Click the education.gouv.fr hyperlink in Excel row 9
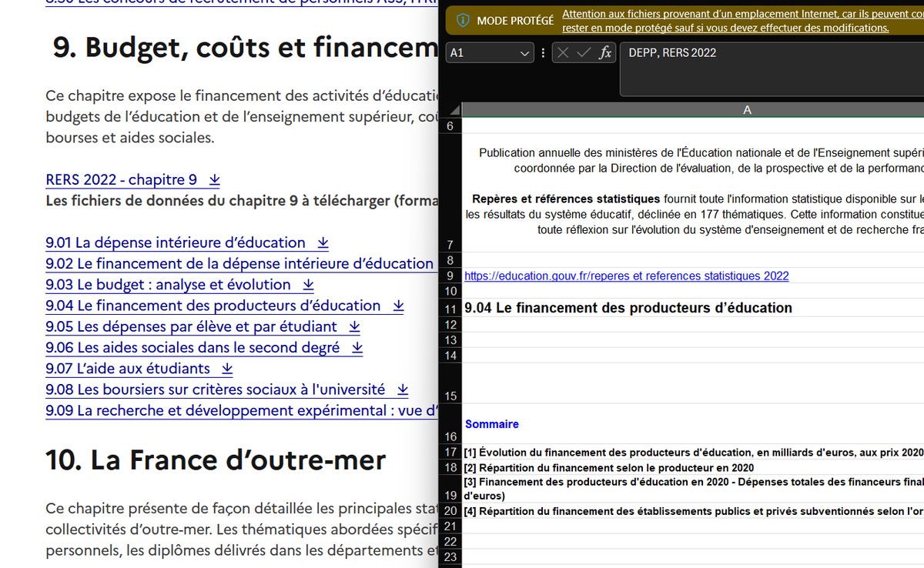Image resolution: width=924 pixels, height=568 pixels. pos(627,276)
